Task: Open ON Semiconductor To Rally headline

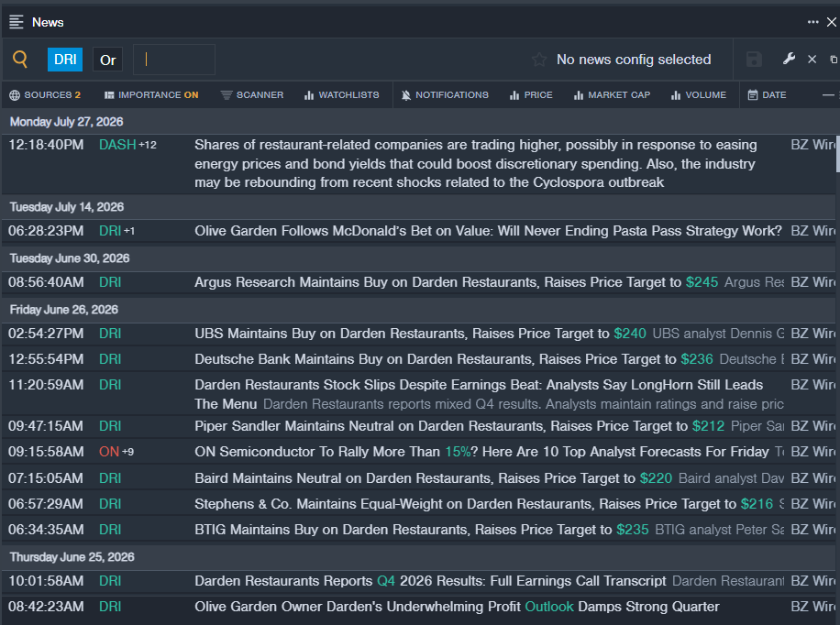Action: click(481, 452)
